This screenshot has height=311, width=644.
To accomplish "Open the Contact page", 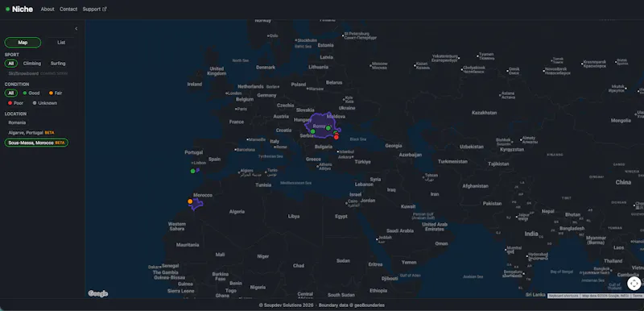I will pyautogui.click(x=68, y=9).
